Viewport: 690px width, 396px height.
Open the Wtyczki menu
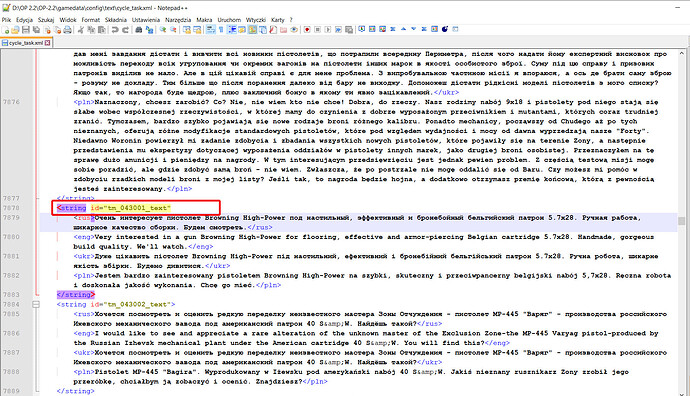(256, 20)
